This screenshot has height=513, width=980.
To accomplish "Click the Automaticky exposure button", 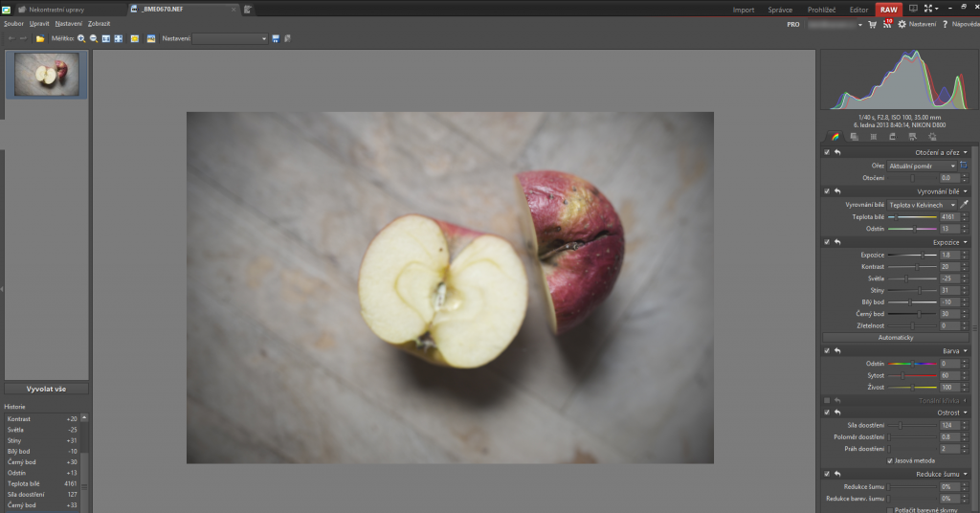I will 896,338.
